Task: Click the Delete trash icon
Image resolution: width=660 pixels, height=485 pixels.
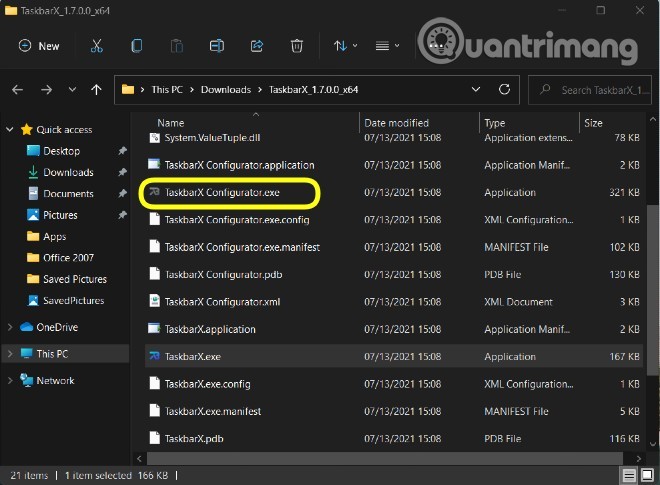Action: click(297, 46)
